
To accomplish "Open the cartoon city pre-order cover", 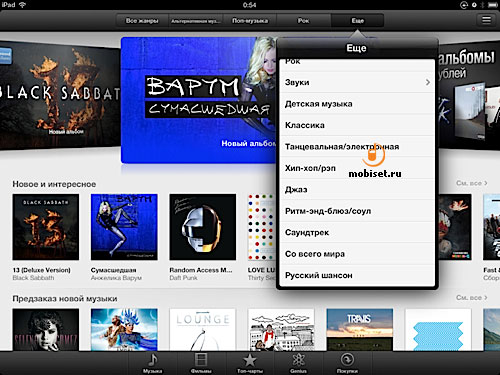I will 281,329.
